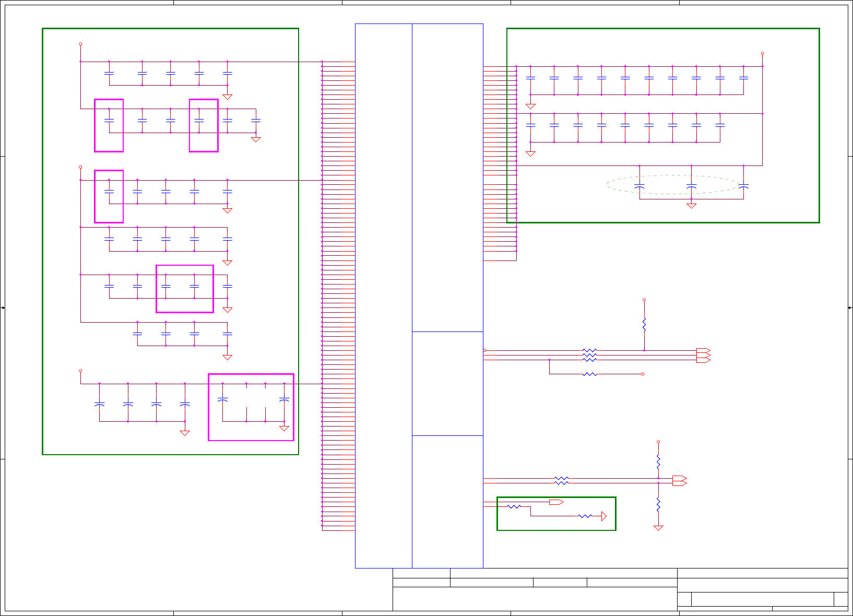Select the topmost power port in the left green box
The width and height of the screenshot is (853, 616).
[80, 44]
